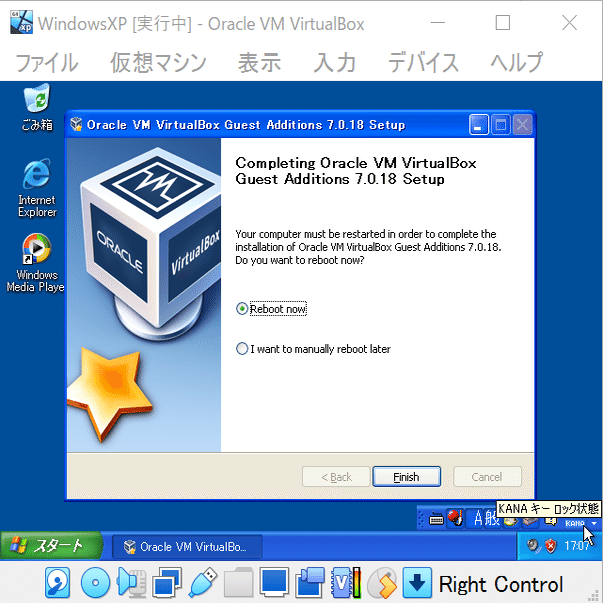Click the IME tools icon in language bar
603x603 pixels.
[x=530, y=521]
